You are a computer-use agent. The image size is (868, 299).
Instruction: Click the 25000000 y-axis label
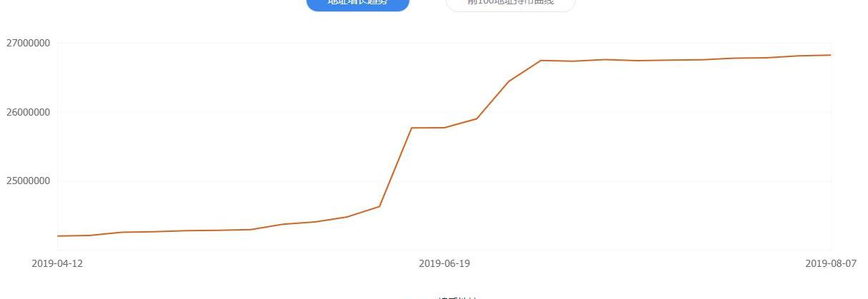(x=28, y=181)
